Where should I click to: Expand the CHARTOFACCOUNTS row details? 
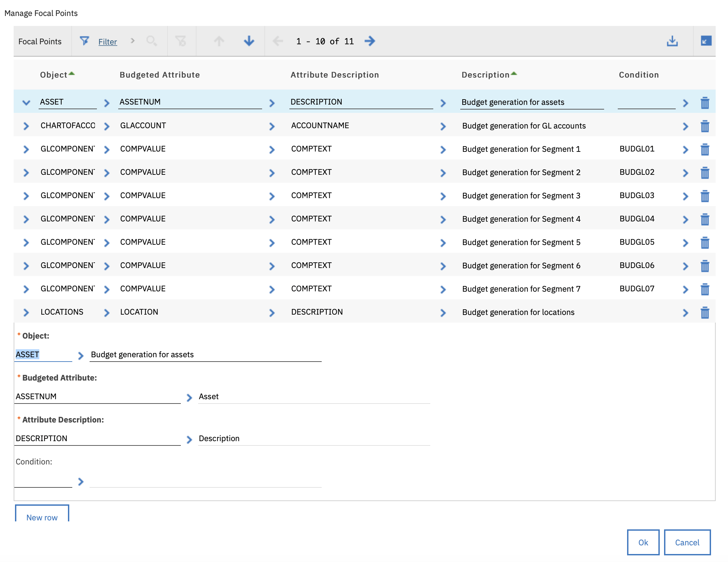26,126
